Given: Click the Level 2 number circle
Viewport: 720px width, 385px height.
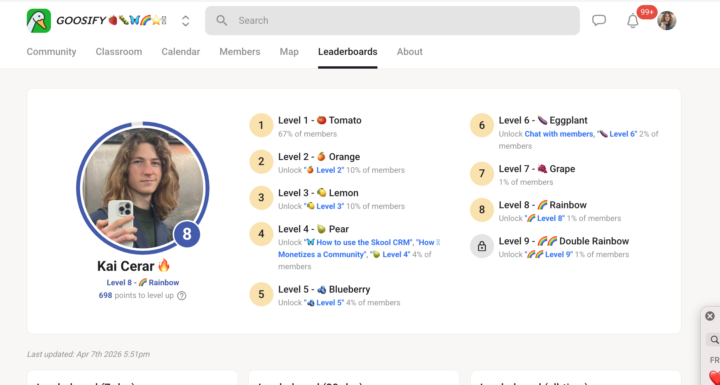Looking at the screenshot, I should click(x=261, y=161).
